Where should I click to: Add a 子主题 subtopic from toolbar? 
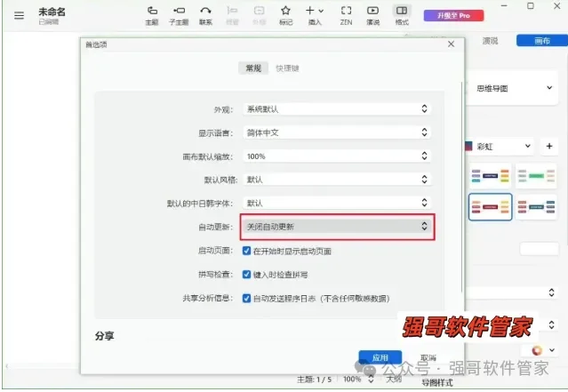click(x=179, y=16)
